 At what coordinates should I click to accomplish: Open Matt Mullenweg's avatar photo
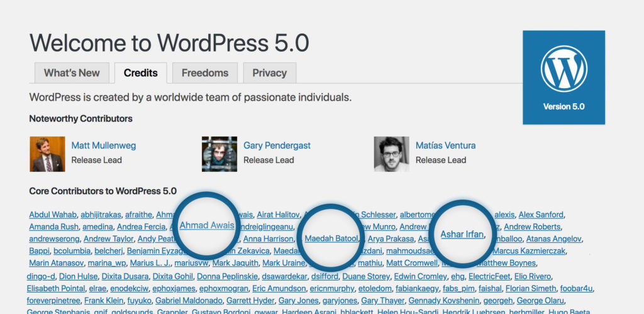pyautogui.click(x=47, y=154)
